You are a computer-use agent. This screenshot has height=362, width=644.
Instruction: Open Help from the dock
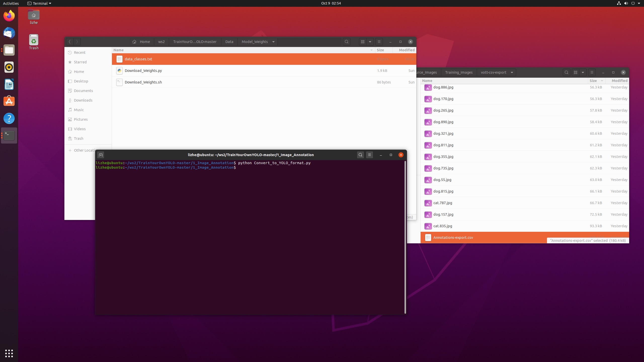point(9,118)
